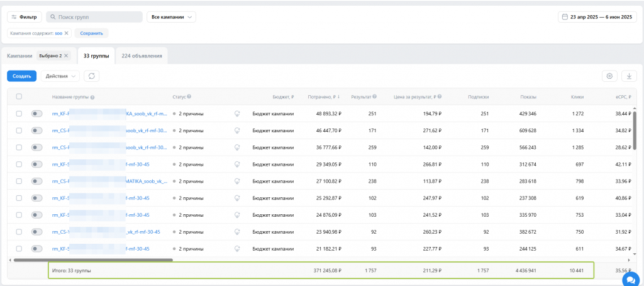This screenshot has width=644, height=286.
Task: Open recommendation icon in 46 447,70 ₽ row
Action: click(x=237, y=130)
